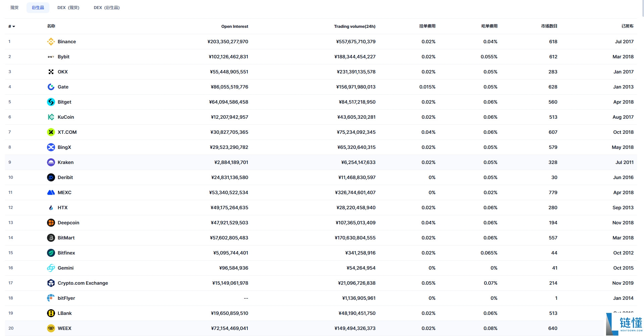The height and width of the screenshot is (336, 644).
Task: Switch to the 现货 tab
Action: point(14,7)
